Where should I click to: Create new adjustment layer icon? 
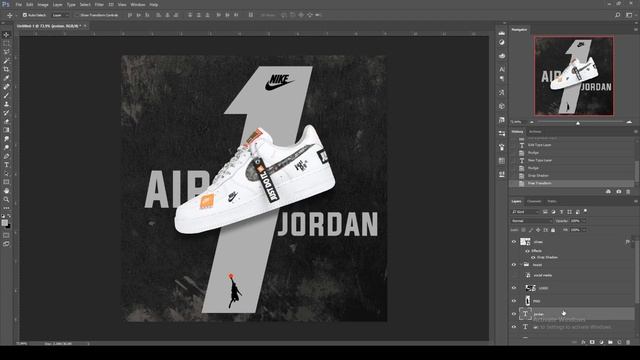601,342
